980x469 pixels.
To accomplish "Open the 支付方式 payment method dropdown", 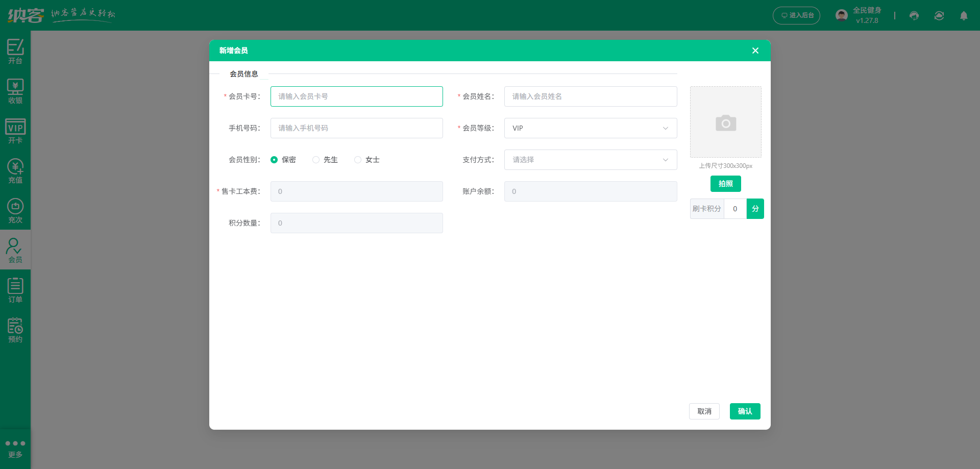I will pos(590,160).
